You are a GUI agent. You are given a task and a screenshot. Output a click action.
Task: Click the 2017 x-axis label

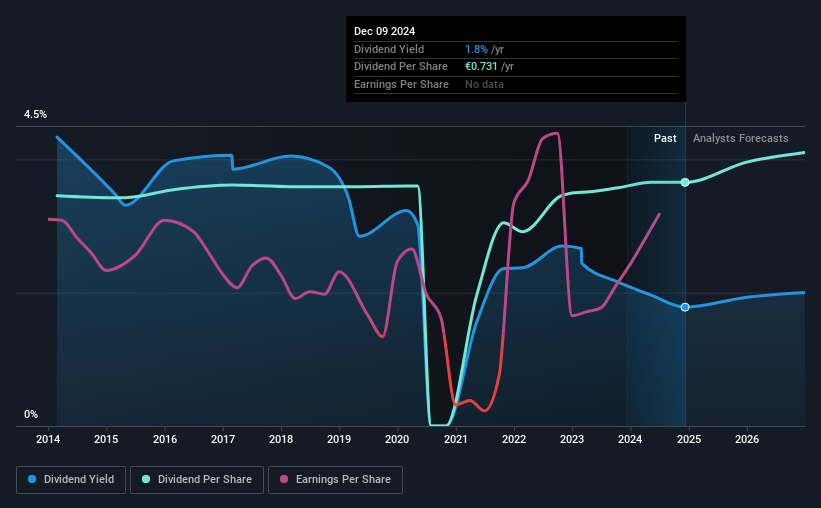223,439
